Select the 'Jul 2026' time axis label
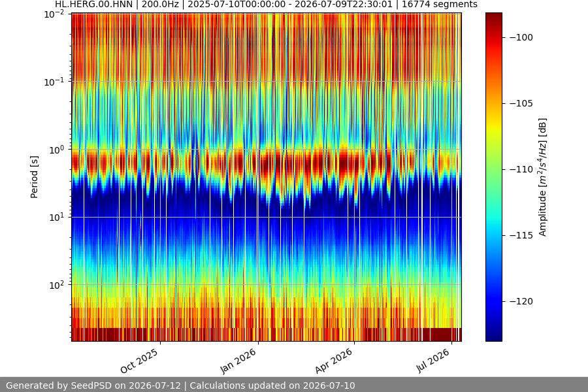This screenshot has width=588, height=392. tap(433, 360)
